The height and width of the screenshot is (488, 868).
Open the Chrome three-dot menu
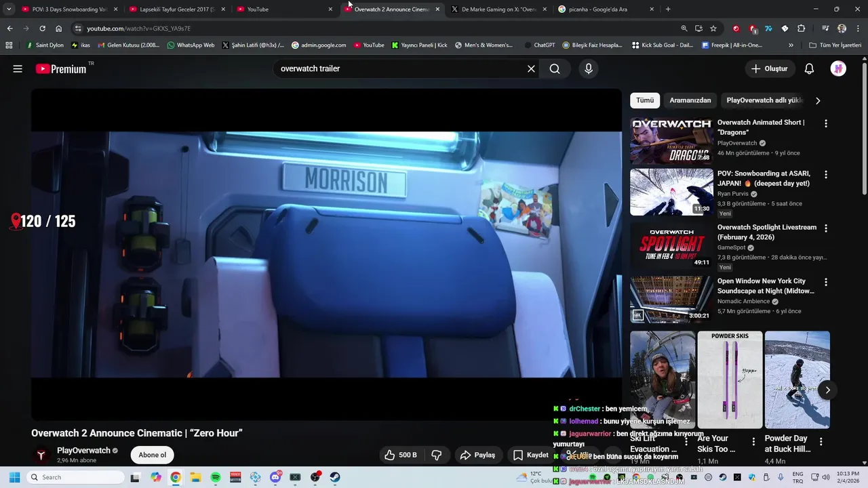[x=857, y=28]
